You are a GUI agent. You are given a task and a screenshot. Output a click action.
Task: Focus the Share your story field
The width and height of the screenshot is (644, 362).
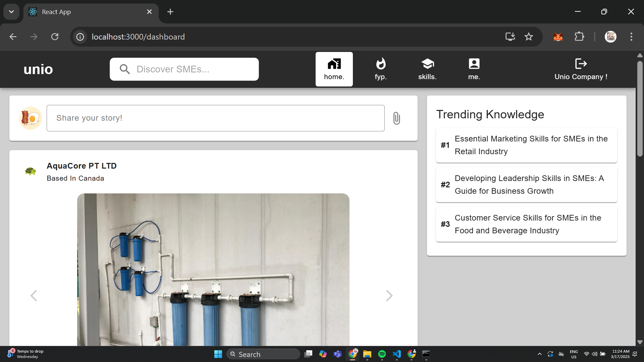pyautogui.click(x=215, y=118)
